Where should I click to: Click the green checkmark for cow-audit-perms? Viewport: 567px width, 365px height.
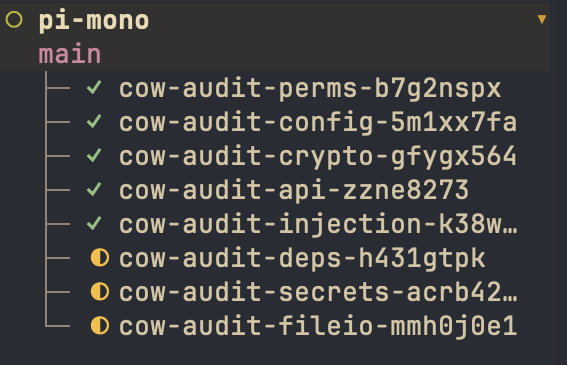pyautogui.click(x=94, y=88)
